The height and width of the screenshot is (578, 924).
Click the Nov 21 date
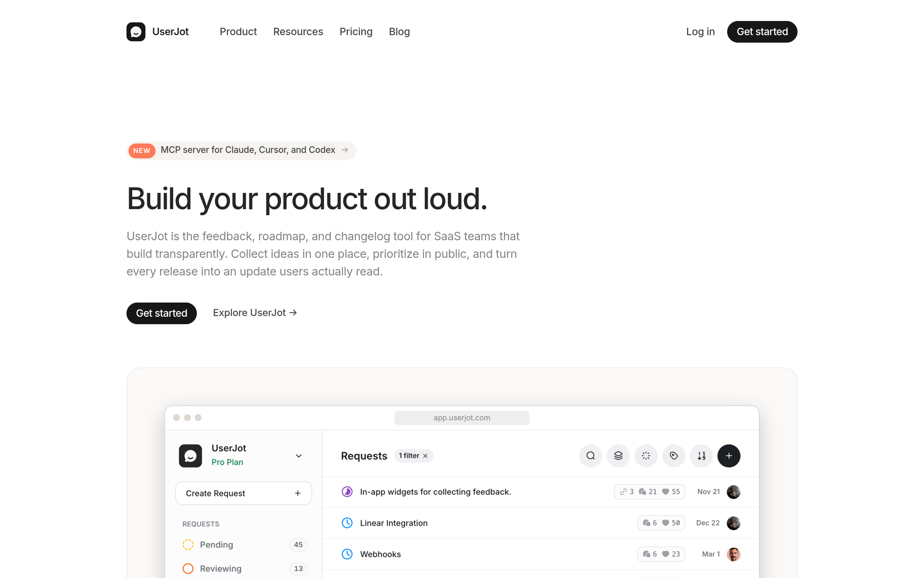click(708, 492)
